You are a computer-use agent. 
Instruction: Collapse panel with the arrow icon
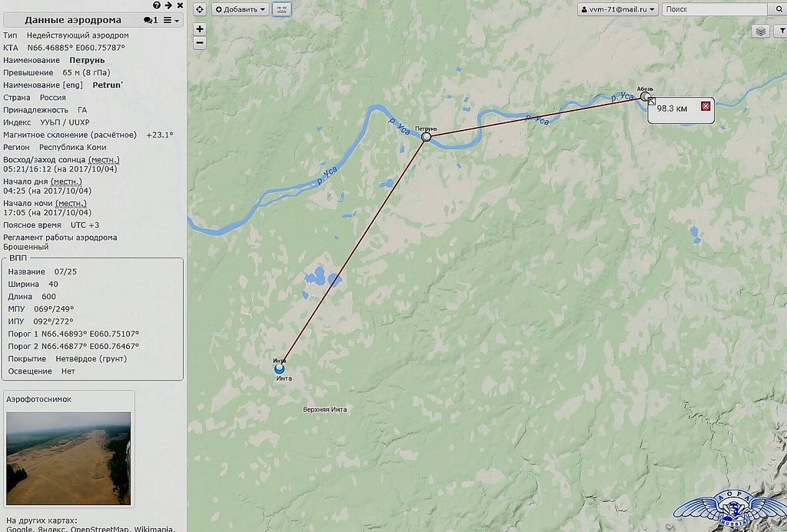(x=168, y=5)
